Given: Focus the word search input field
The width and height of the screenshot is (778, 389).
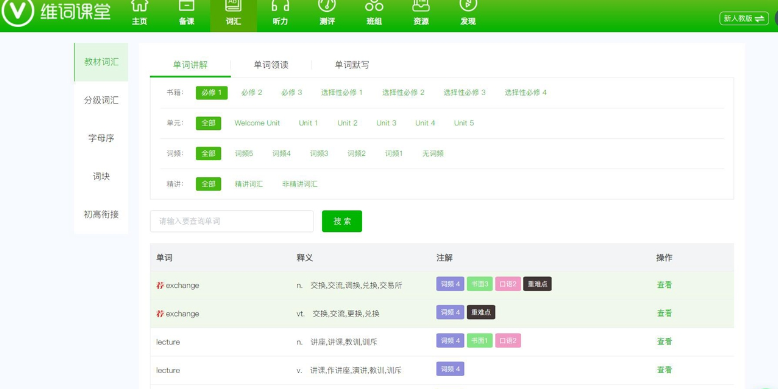Looking at the screenshot, I should pos(232,221).
